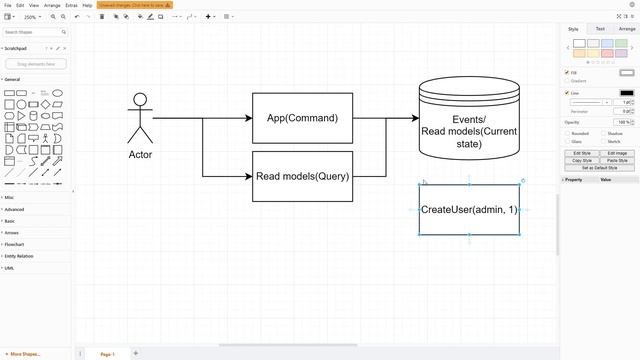Image resolution: width=640 pixels, height=360 pixels.
Task: Expand the UML shapes section
Action: pyautogui.click(x=9, y=268)
